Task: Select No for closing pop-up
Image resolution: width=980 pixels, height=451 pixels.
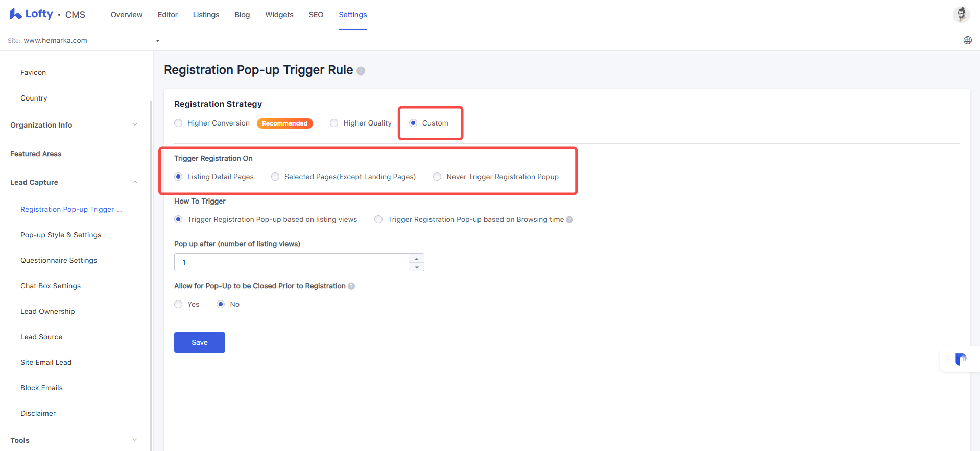Action: point(221,304)
